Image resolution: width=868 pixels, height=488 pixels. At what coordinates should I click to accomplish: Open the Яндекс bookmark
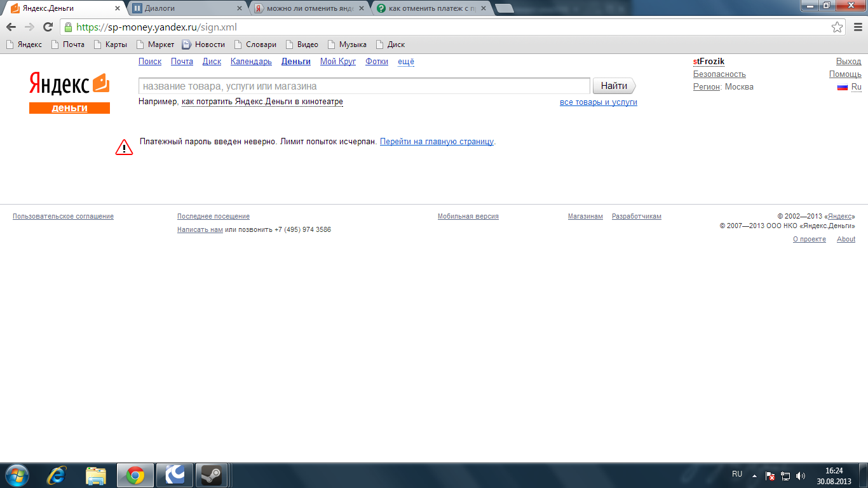[24, 44]
